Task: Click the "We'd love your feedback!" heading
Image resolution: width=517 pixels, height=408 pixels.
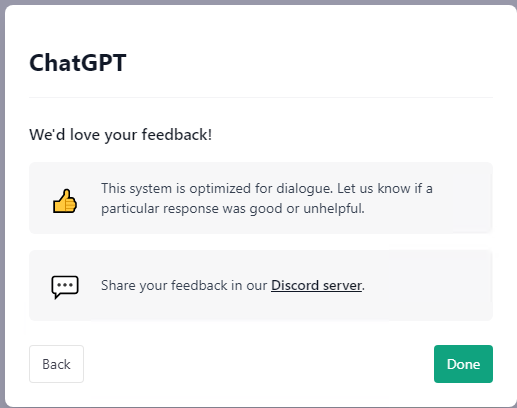Action: point(121,135)
